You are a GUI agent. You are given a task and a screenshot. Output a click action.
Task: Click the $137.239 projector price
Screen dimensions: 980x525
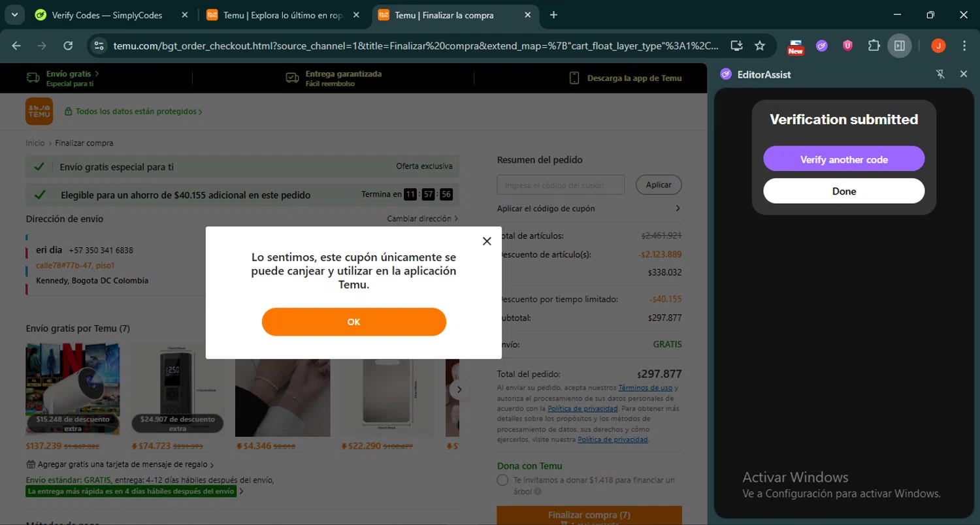(44, 446)
